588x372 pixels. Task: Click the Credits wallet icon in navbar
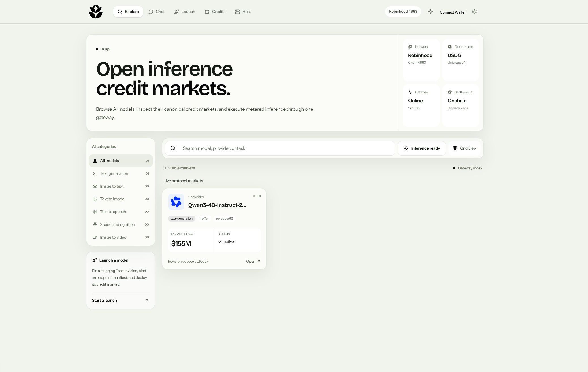[207, 12]
